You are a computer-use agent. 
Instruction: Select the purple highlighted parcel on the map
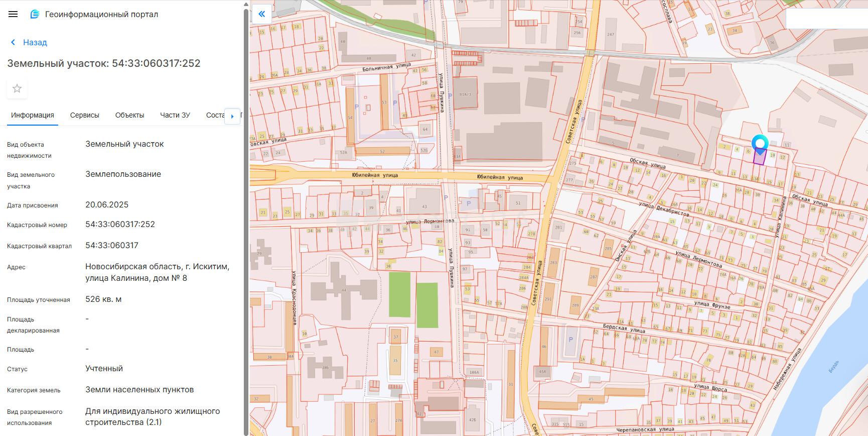[760, 158]
